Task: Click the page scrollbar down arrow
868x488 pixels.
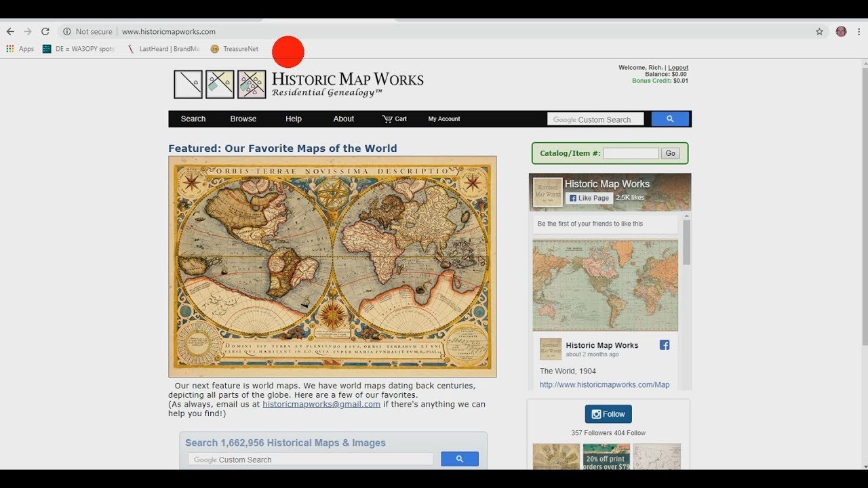Action: pos(864,466)
